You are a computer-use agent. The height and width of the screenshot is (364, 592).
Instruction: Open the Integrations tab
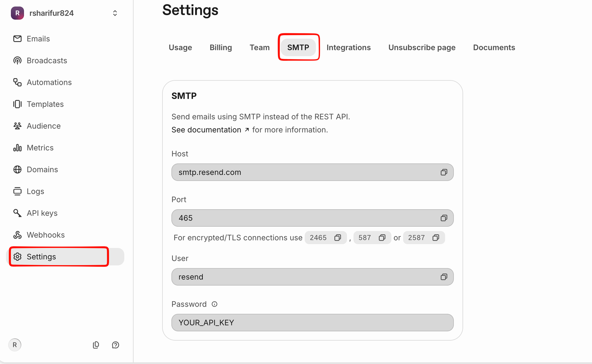348,47
